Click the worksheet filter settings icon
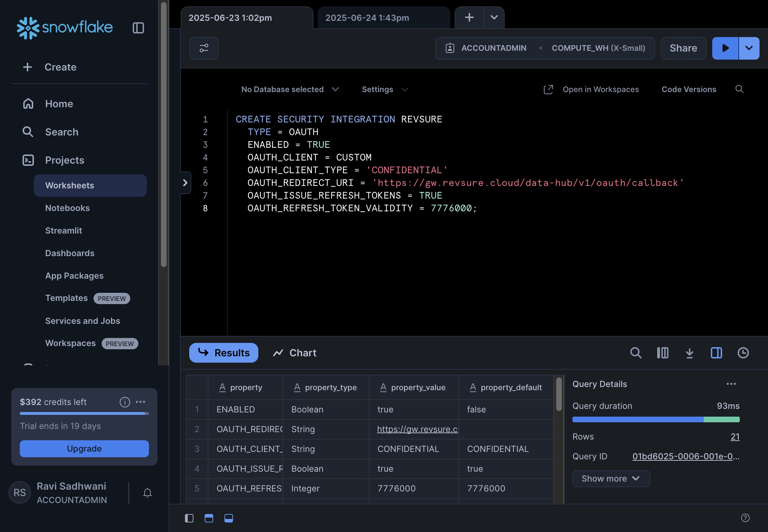Viewport: 768px width, 532px height. click(x=204, y=48)
